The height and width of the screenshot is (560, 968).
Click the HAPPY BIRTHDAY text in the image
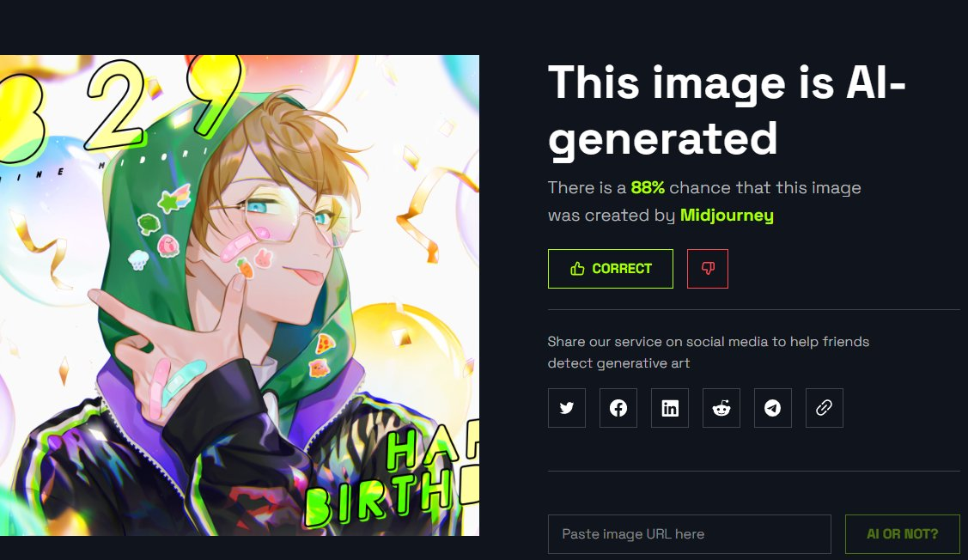pyautogui.click(x=393, y=478)
